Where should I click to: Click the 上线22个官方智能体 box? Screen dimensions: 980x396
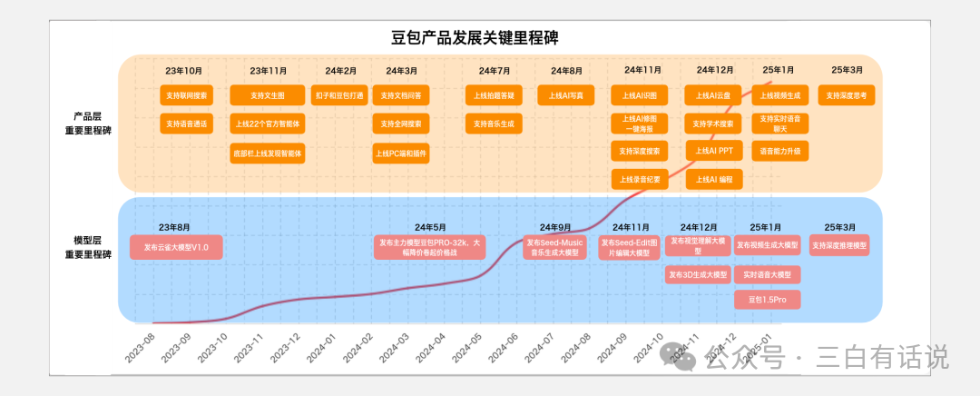(x=268, y=124)
